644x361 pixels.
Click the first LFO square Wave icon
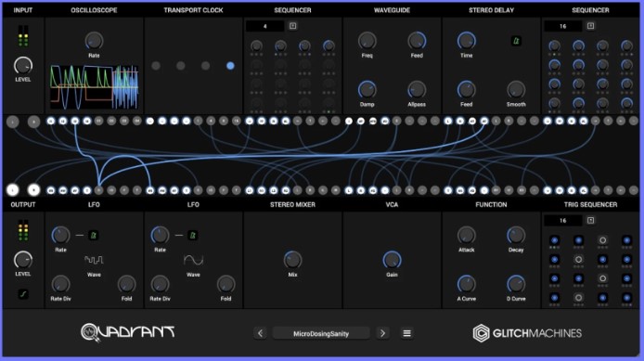[x=94, y=260]
